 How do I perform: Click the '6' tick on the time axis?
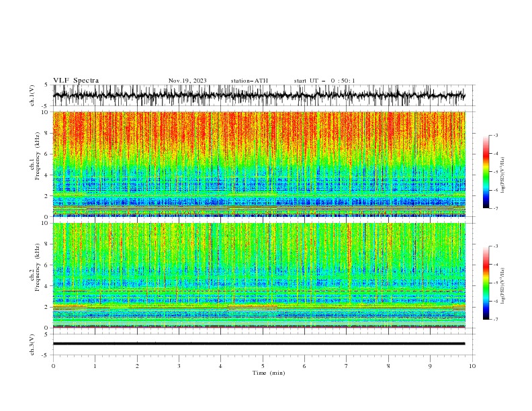304,366
